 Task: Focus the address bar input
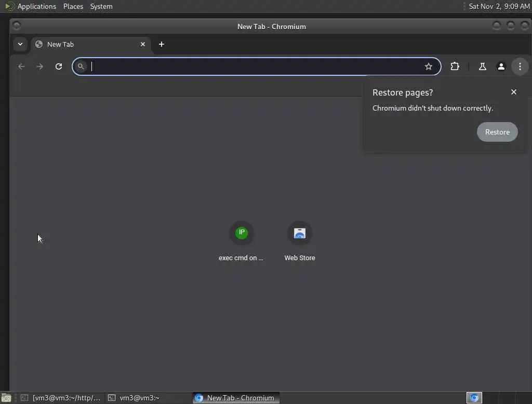coord(257,66)
